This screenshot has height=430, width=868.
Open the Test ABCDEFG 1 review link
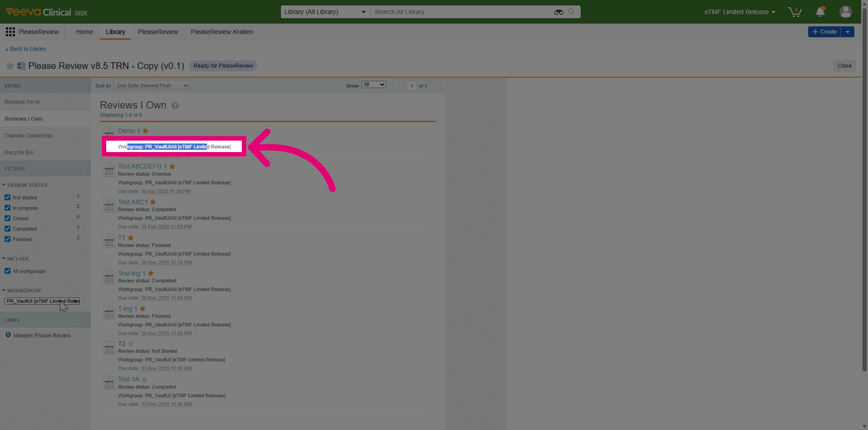tap(142, 166)
